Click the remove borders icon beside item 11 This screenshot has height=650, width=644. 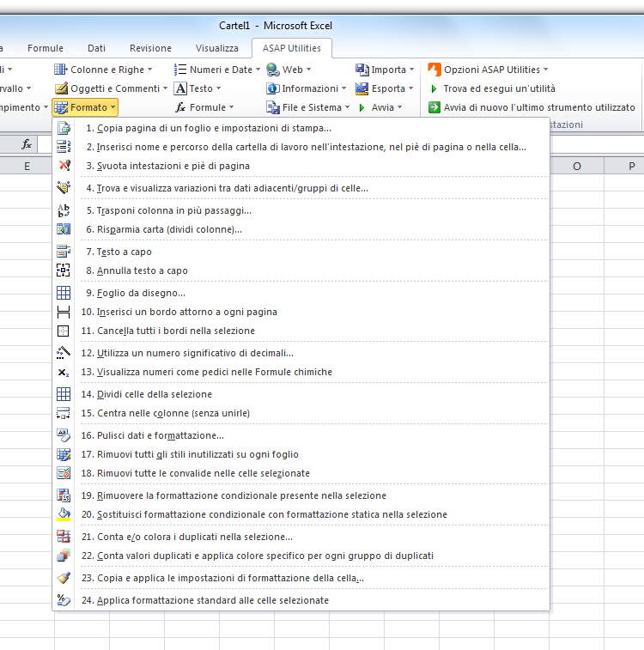(64, 331)
